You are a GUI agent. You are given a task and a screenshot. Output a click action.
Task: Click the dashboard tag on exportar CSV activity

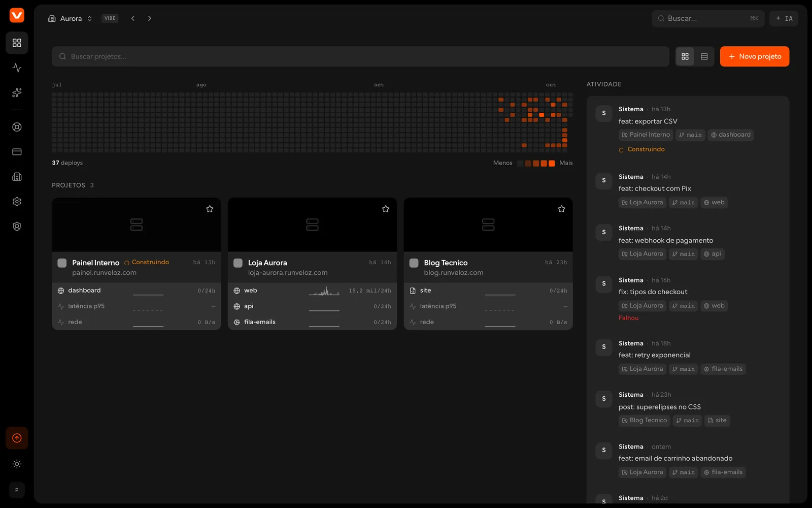[730, 135]
